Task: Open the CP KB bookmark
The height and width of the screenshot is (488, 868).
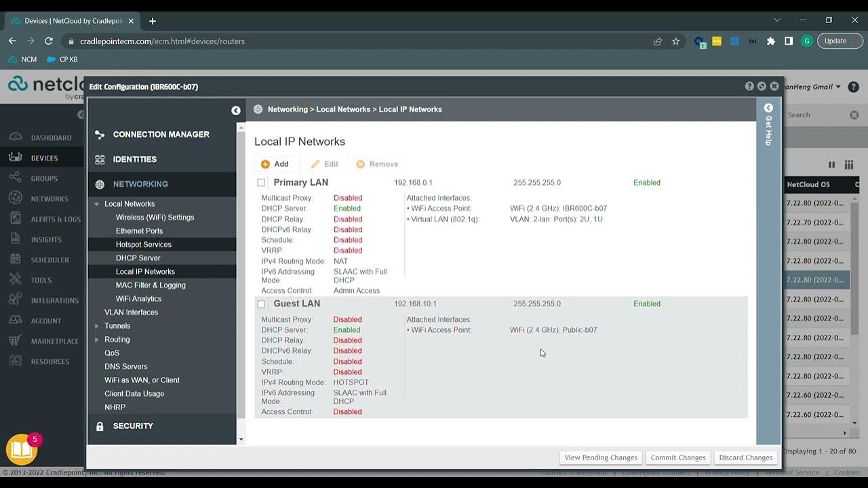Action: point(62,60)
